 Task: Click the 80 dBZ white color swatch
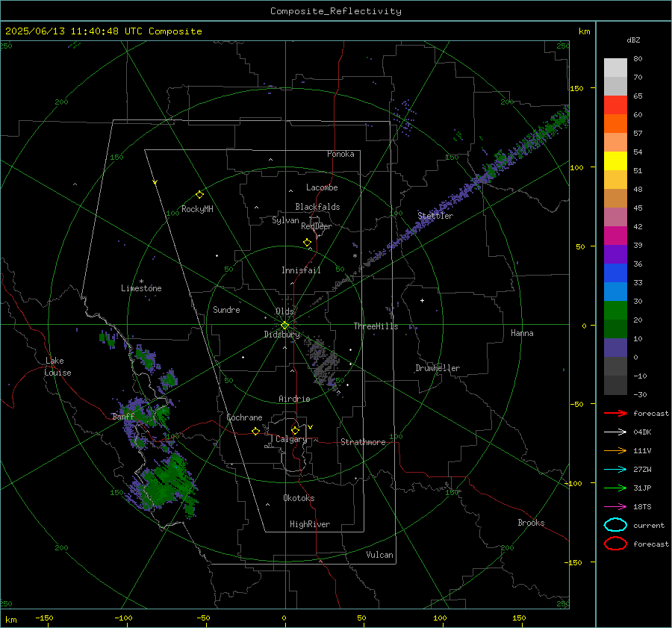pyautogui.click(x=615, y=68)
